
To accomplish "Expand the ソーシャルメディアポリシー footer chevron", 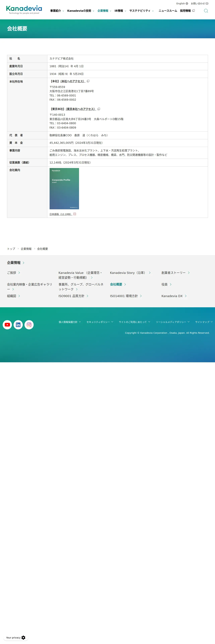I will pyautogui.click(x=189, y=322).
